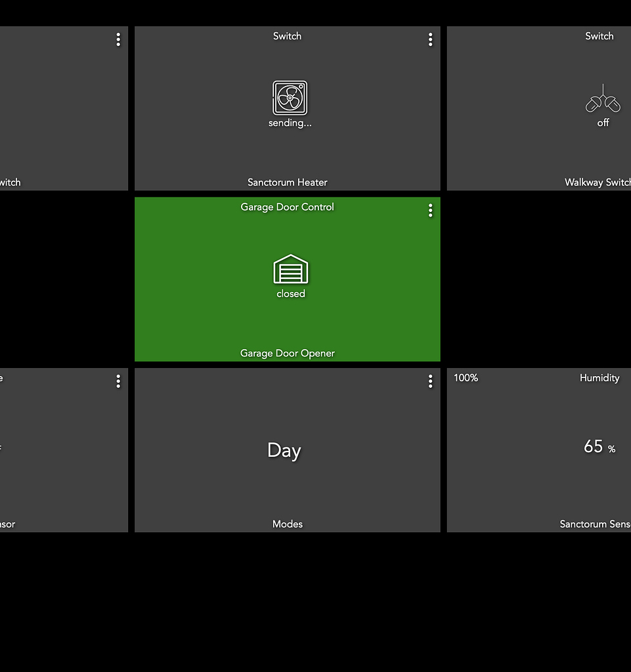This screenshot has width=631, height=672.
Task: Click the Humidity header label
Action: [x=599, y=377]
